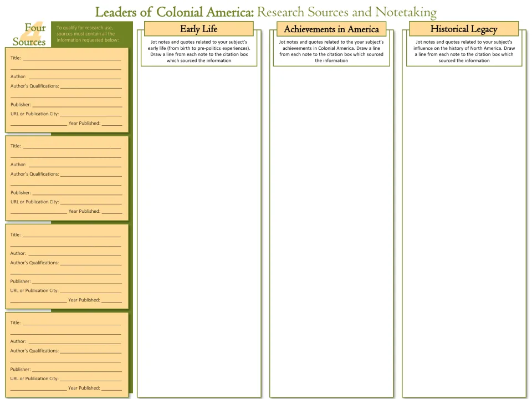Click the Achievements in America column heading
Screen dimensions: 532x399
click(331, 29)
